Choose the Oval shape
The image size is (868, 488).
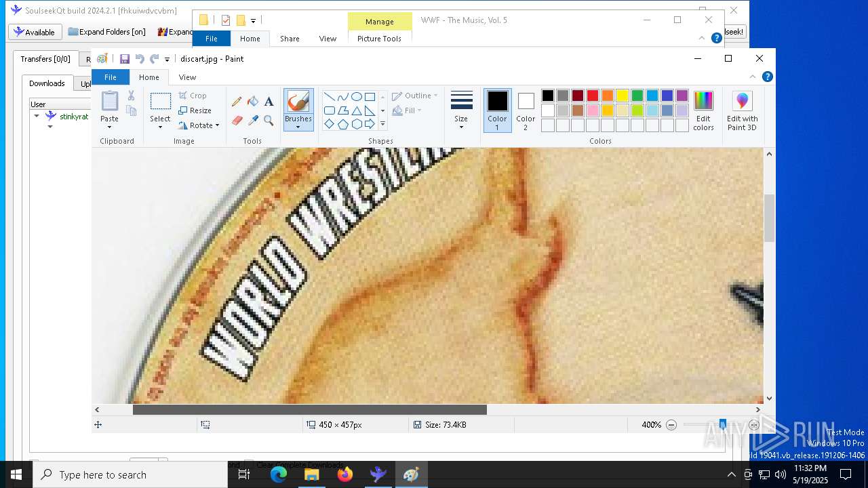click(x=357, y=97)
